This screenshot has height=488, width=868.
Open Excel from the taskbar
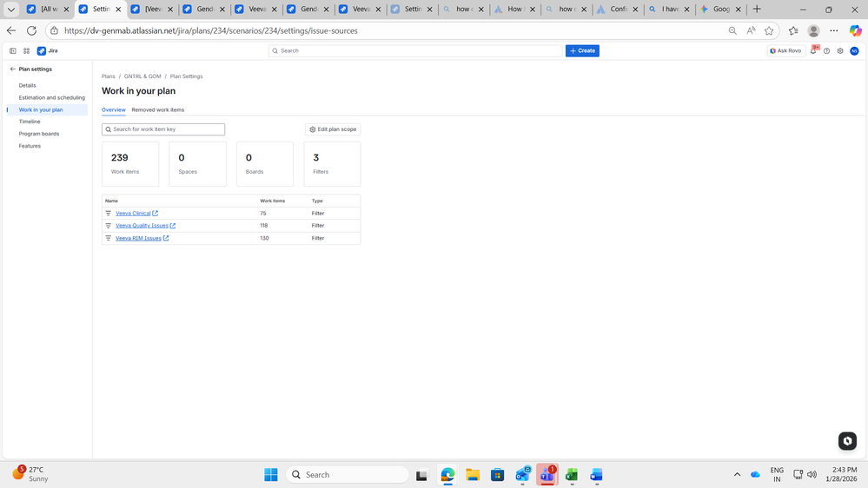coord(572,475)
